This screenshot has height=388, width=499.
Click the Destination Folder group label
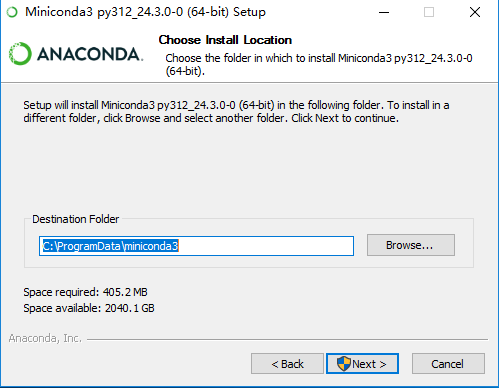(x=76, y=219)
